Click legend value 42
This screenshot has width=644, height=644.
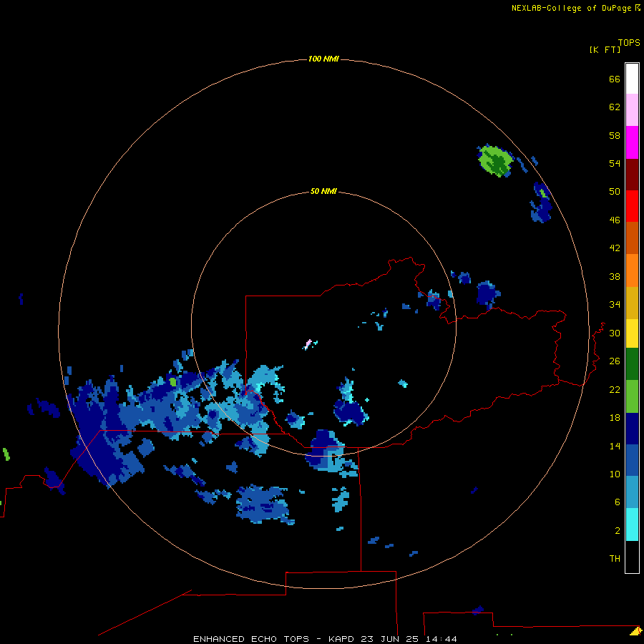pos(615,248)
